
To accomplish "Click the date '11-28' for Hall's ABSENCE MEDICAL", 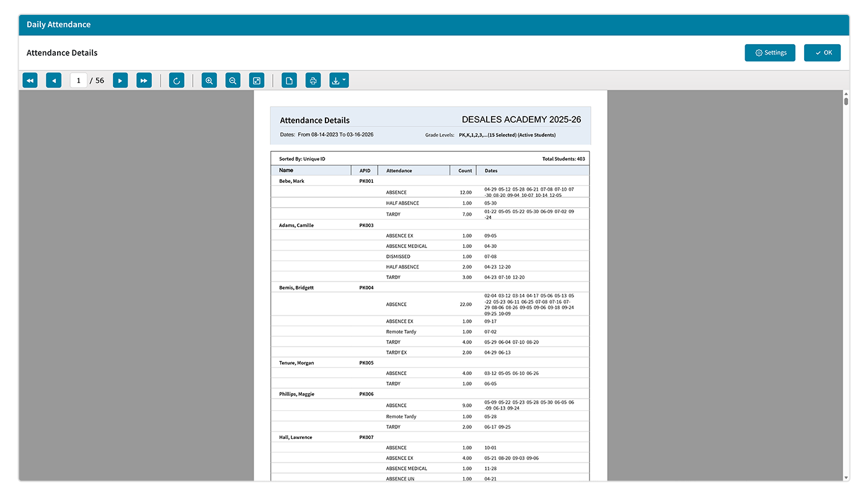I will [490, 469].
